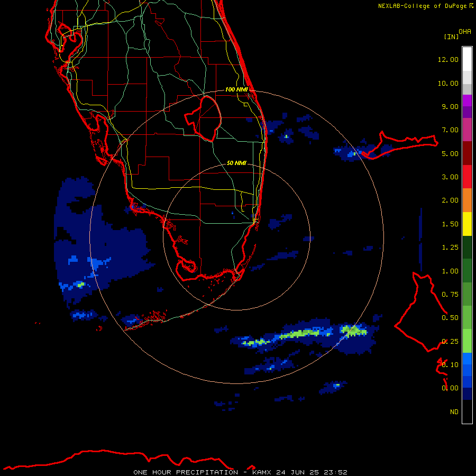The width and height of the screenshot is (476, 476).
Task: Select the 0.50 legend value
Action: 450,318
